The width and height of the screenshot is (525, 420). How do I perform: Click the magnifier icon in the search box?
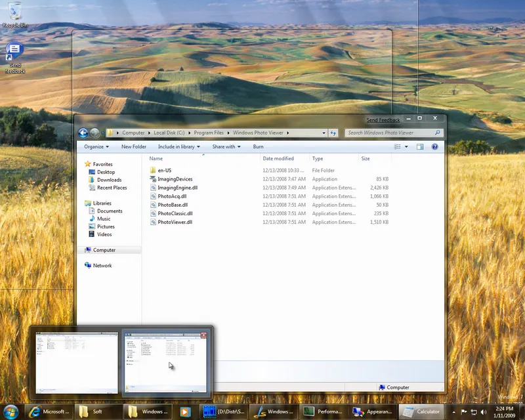coord(437,133)
